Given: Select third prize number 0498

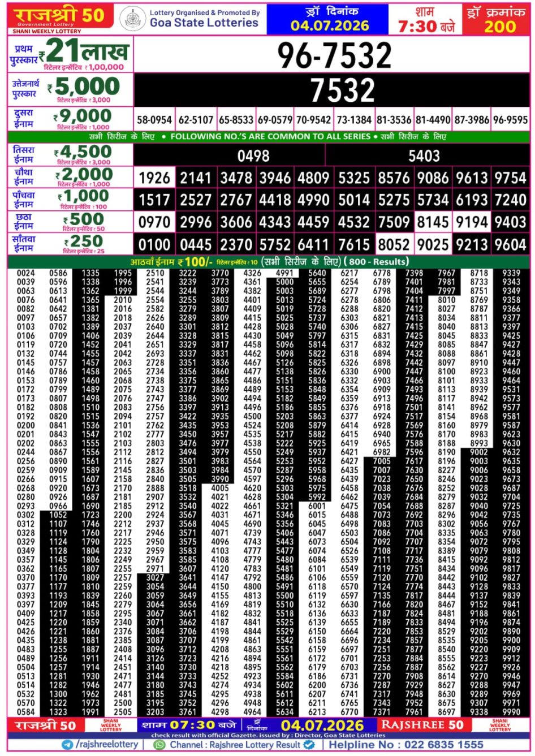Looking at the screenshot, I should click(x=253, y=156).
